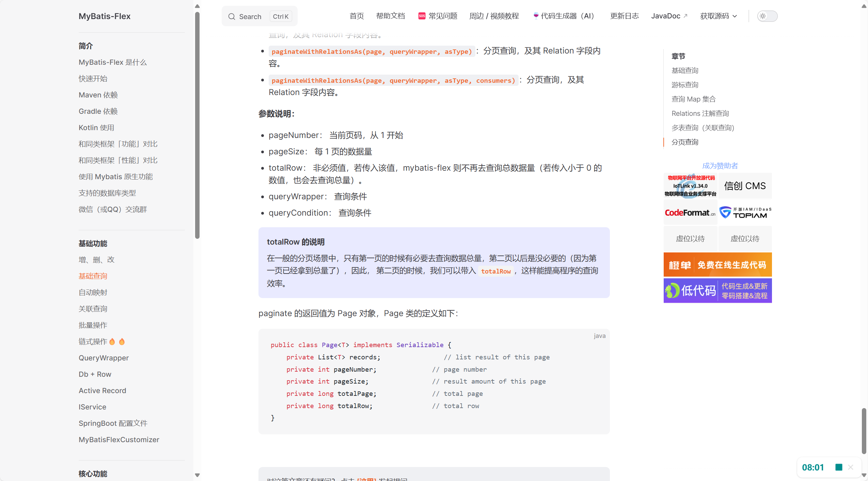Screen dimensions: 868x481
Task: Go to 更新日志 in top navigation
Action: (624, 16)
